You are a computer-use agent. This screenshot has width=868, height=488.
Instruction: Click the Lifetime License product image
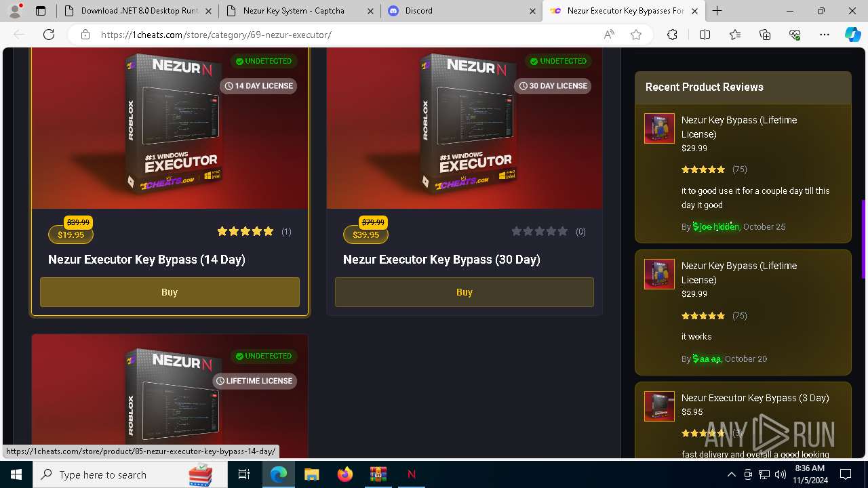pyautogui.click(x=170, y=396)
